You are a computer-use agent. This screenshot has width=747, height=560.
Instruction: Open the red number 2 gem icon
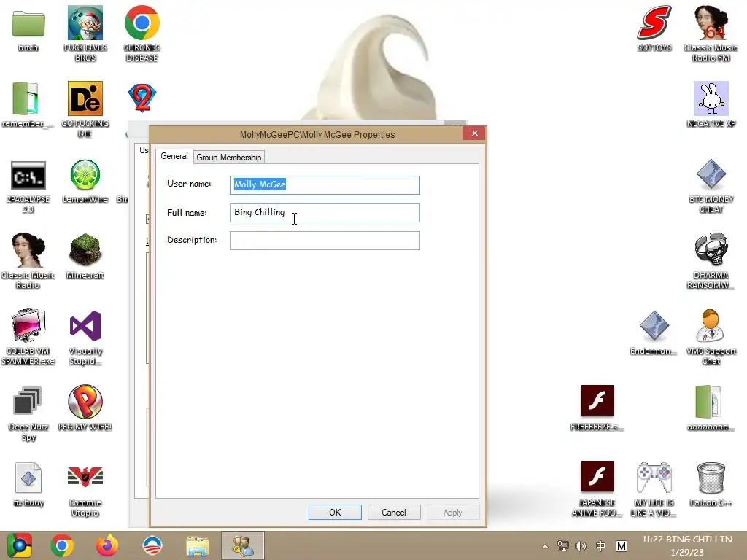(x=142, y=98)
